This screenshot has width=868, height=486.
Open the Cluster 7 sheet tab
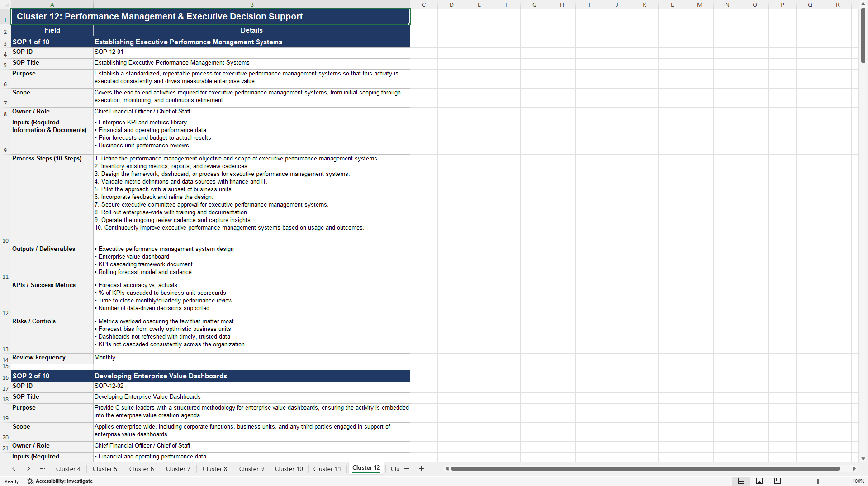[x=178, y=469]
